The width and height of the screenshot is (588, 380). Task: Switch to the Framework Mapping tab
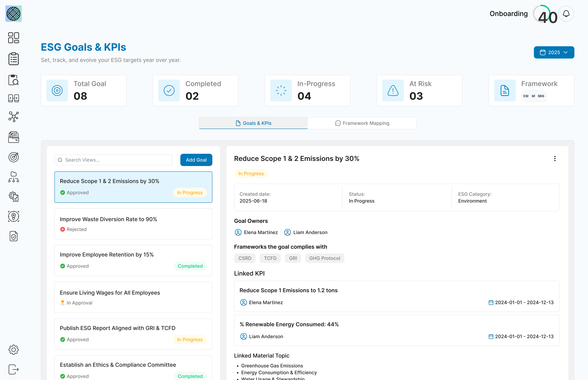pos(362,123)
